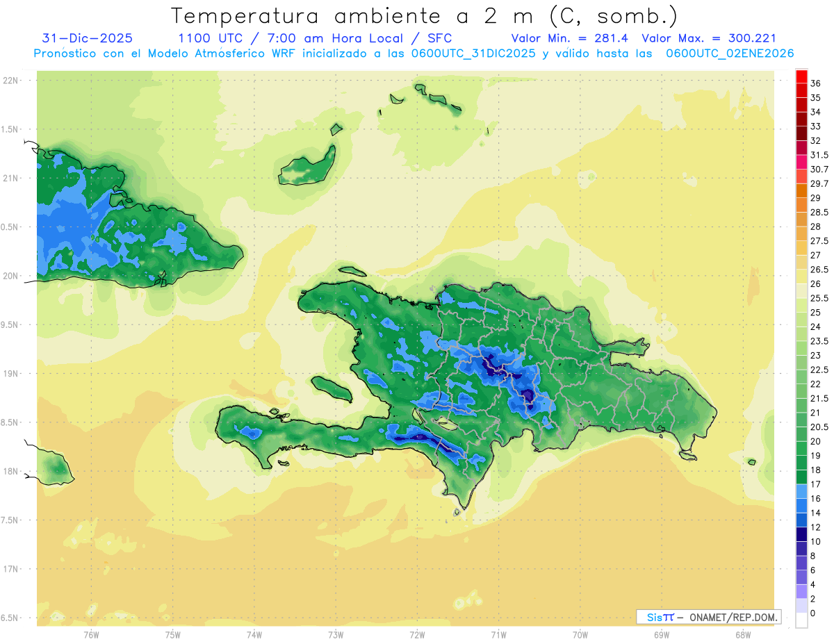Select the longitude axis label '70W'
Image resolution: width=834 pixels, height=644 pixels.
click(580, 635)
